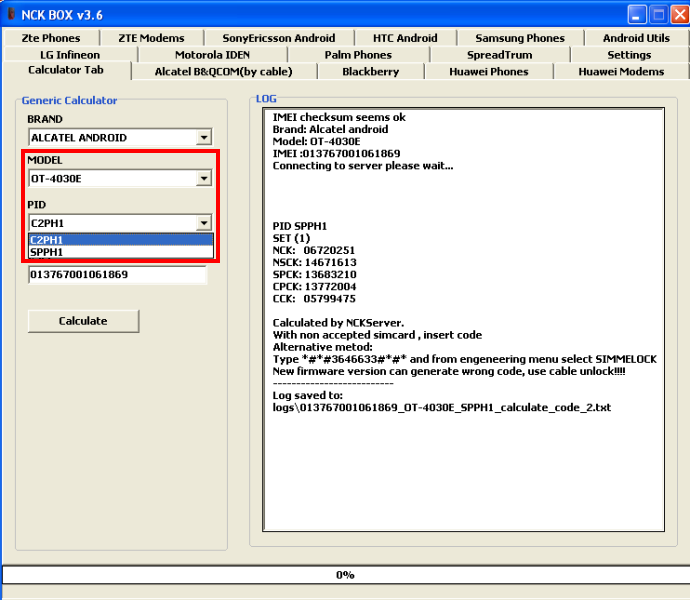Select the HTC Android tab
Image resolution: width=690 pixels, height=600 pixels.
click(x=405, y=38)
